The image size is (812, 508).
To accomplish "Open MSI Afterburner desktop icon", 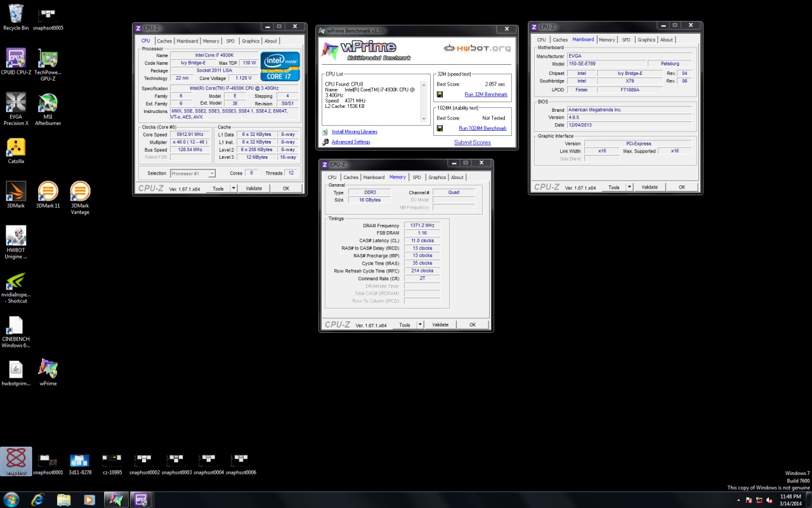I will (48, 103).
